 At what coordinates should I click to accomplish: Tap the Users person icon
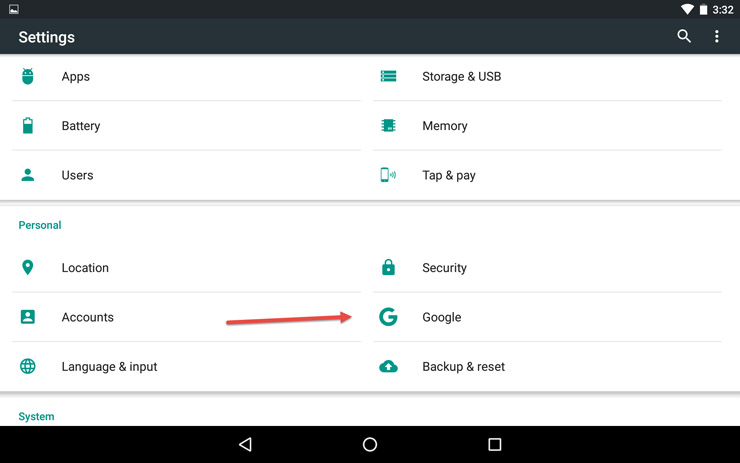coord(28,175)
